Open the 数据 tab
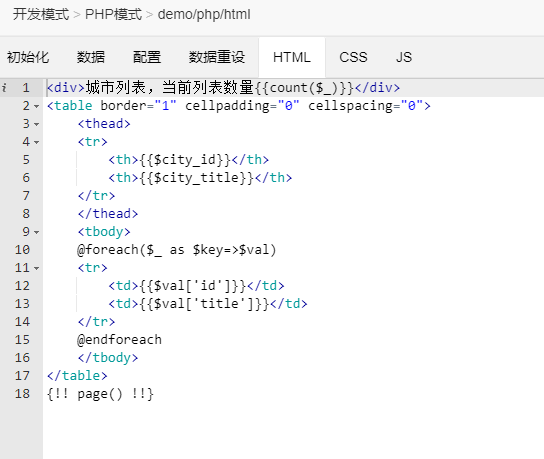544x459 pixels. pyautogui.click(x=91, y=57)
